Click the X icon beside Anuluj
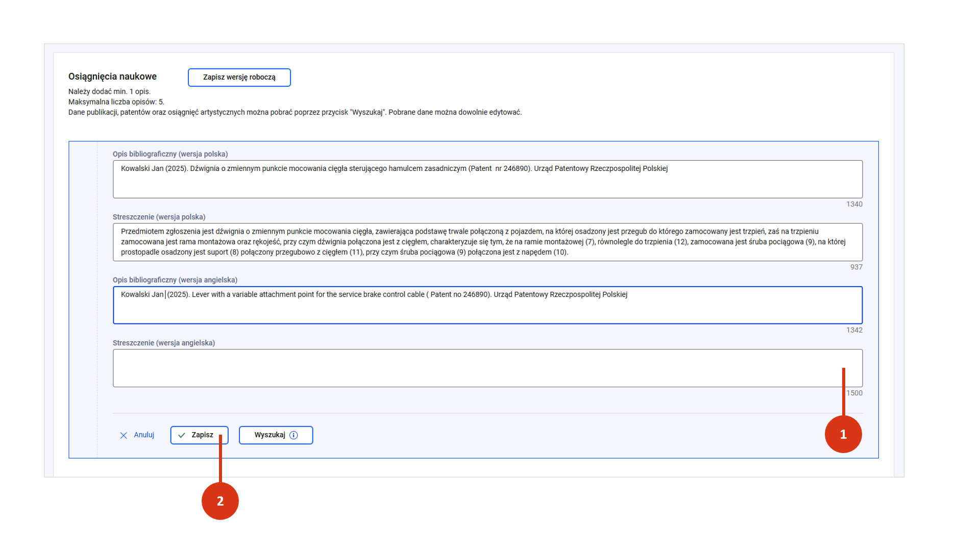 tap(124, 435)
